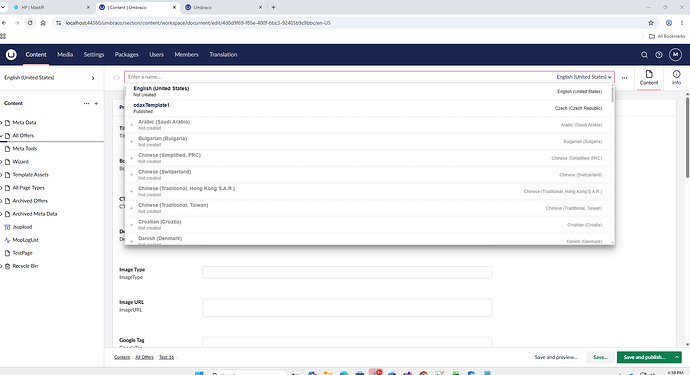Screen dimensions: 690x375
Task: Expand the Template Assets tree node
Action: 1,175
